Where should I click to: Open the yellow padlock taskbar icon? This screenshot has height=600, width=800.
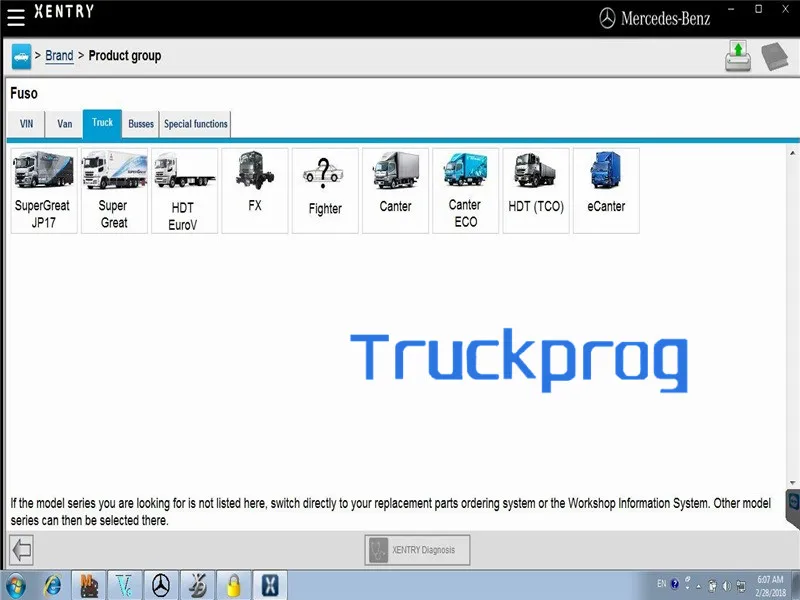tap(234, 586)
